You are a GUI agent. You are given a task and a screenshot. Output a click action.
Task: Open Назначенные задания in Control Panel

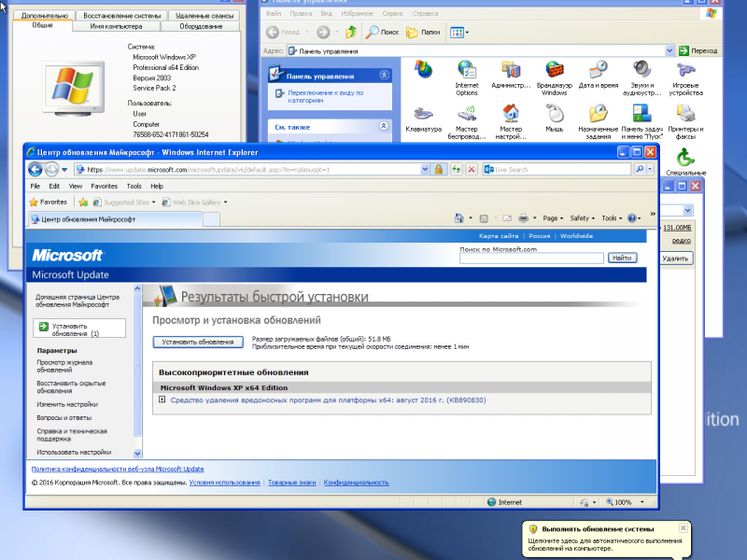pyautogui.click(x=599, y=122)
